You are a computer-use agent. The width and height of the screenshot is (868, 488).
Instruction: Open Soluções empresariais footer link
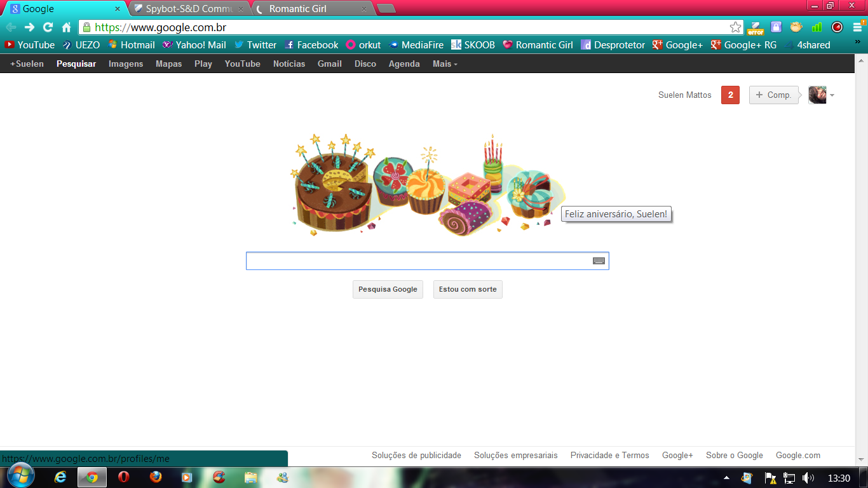coord(515,455)
